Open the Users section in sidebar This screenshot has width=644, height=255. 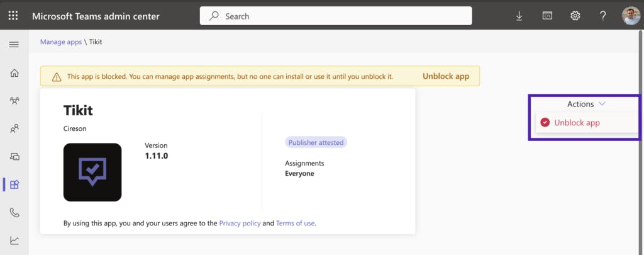coord(14,129)
